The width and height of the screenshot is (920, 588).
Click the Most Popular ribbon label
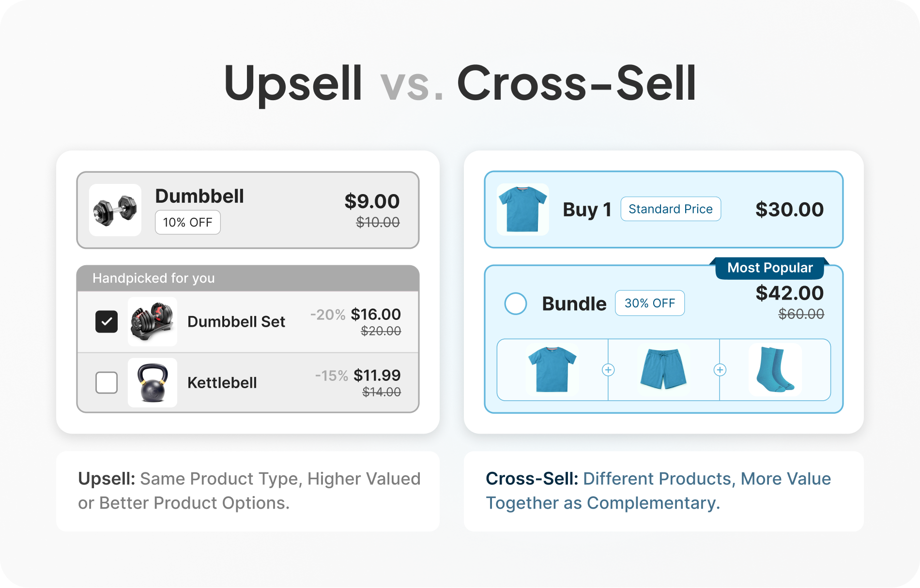pos(770,268)
